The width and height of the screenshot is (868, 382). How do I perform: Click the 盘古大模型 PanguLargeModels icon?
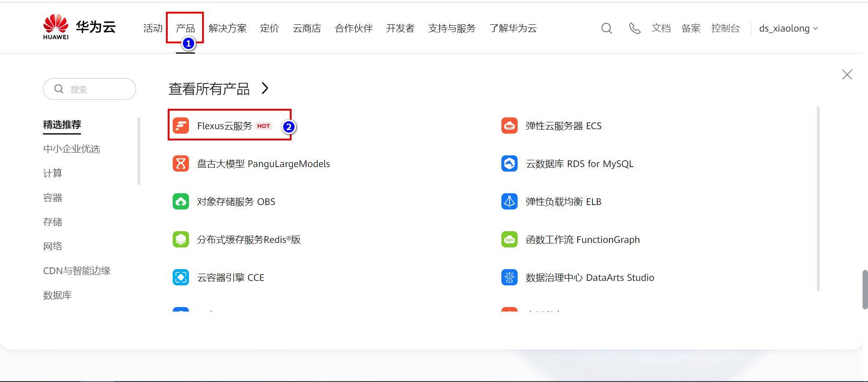(181, 163)
